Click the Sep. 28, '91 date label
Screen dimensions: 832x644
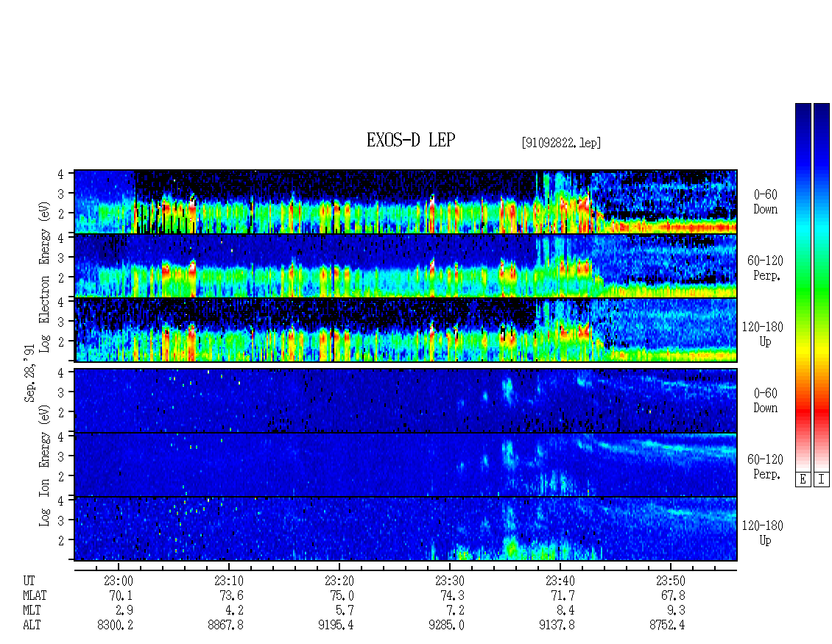coord(29,373)
